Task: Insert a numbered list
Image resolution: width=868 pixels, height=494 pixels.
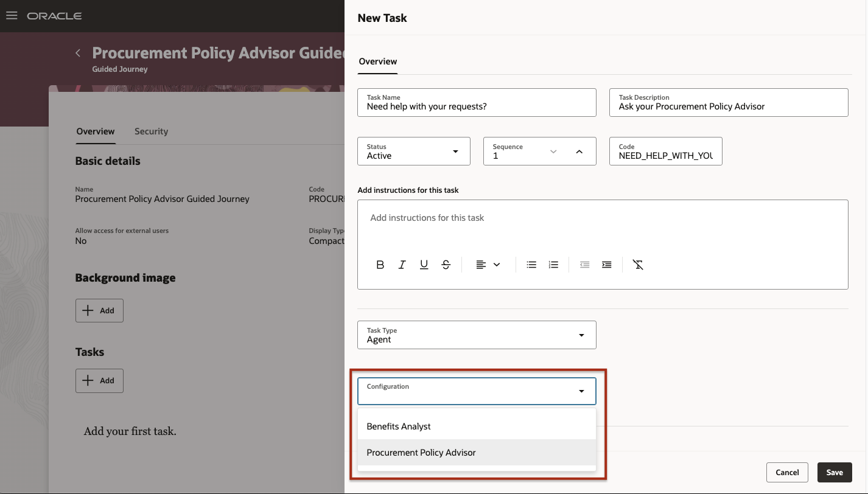Action: (553, 265)
